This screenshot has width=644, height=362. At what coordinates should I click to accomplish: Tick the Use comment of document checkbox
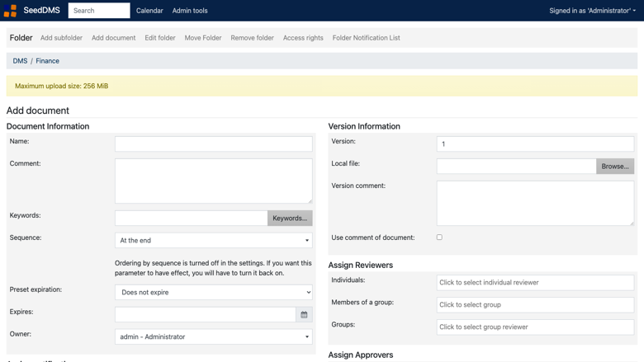point(439,237)
